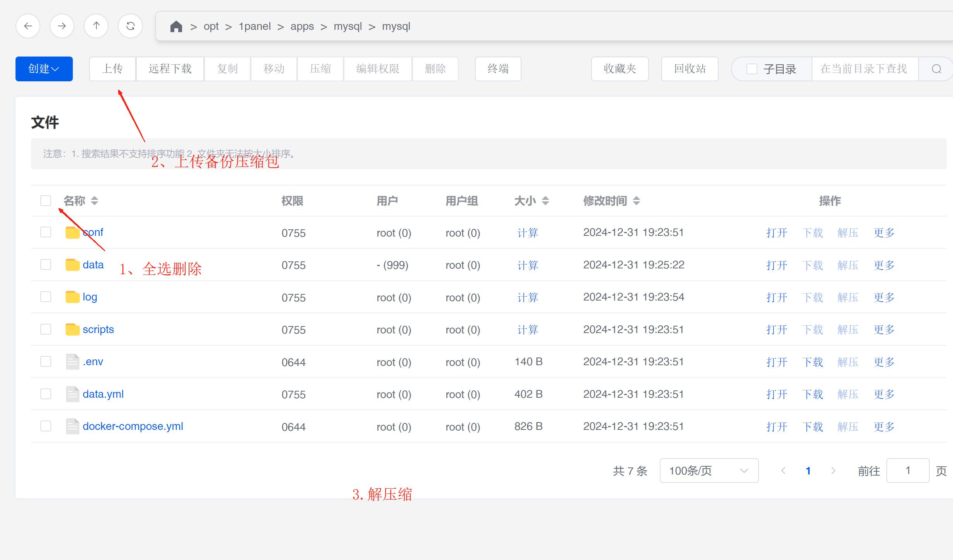
Task: Open the 终端 terminal button
Action: [498, 69]
